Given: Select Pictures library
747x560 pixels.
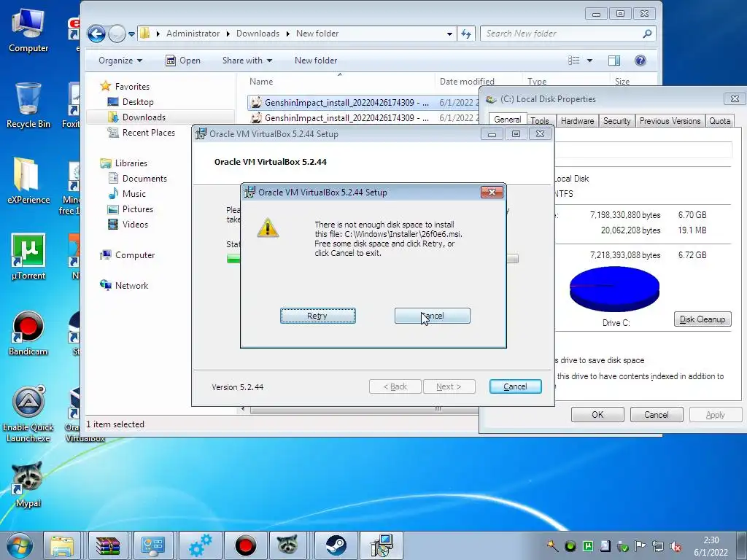Looking at the screenshot, I should [x=138, y=209].
